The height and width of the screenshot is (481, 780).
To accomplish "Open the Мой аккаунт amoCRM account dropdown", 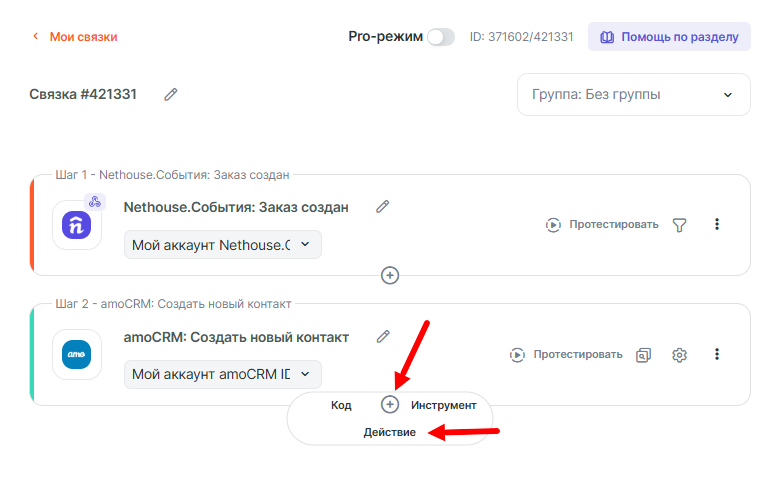I will pos(223,374).
